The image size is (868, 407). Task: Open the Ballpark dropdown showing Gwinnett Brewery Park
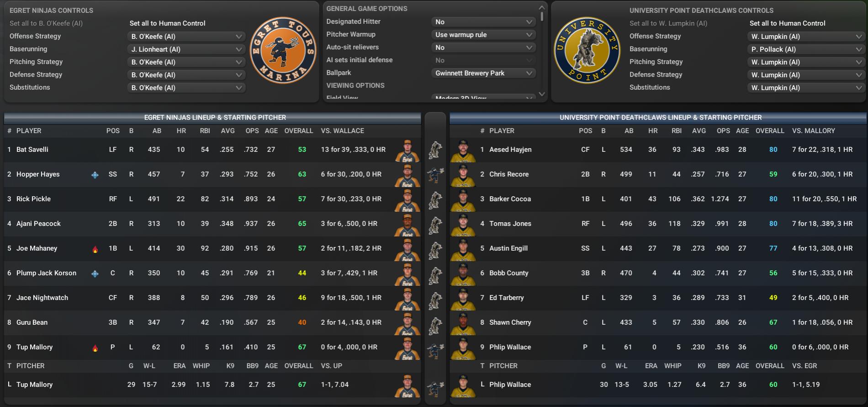tap(483, 73)
